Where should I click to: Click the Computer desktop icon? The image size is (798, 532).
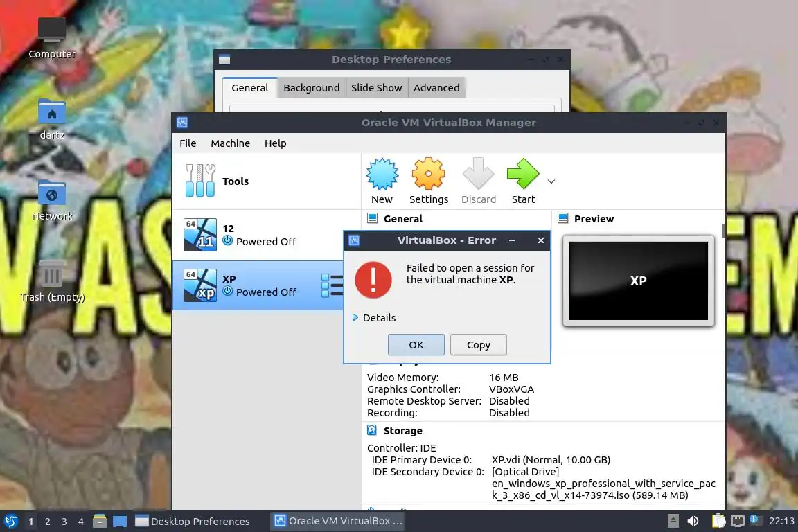tap(52, 38)
